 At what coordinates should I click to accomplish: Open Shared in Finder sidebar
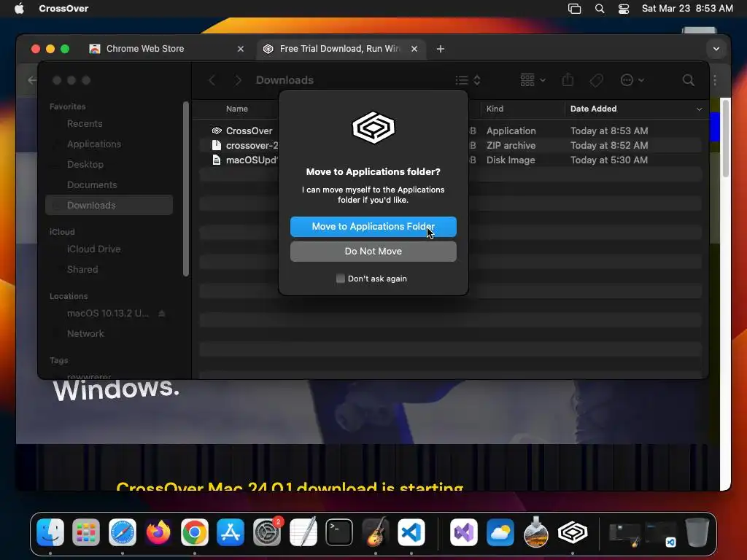(109, 270)
